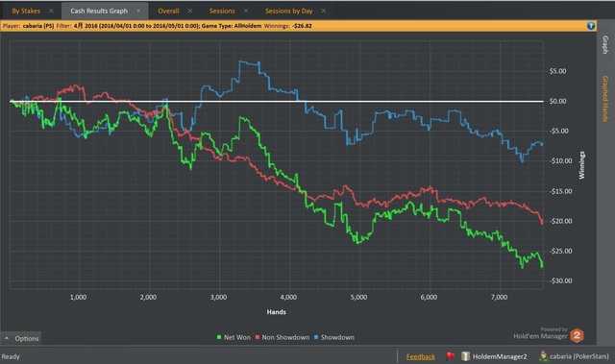
Task: Select the vertical Graphed Hands side tab
Action: point(605,98)
